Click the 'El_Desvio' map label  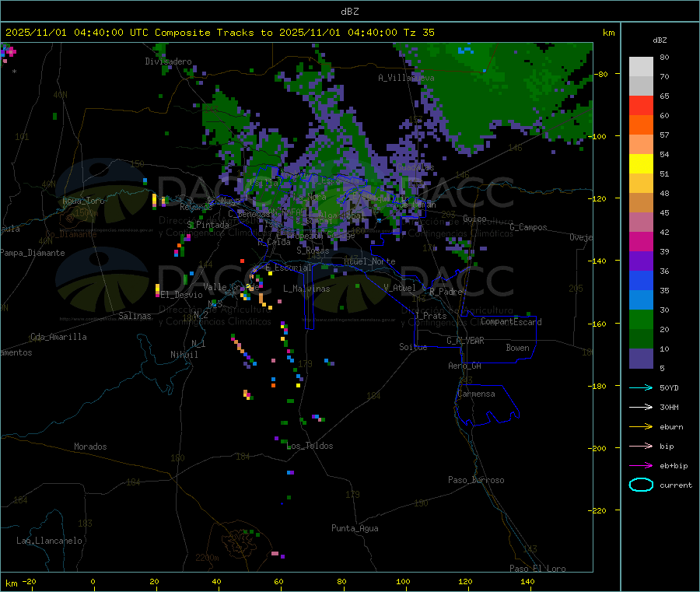point(182,295)
